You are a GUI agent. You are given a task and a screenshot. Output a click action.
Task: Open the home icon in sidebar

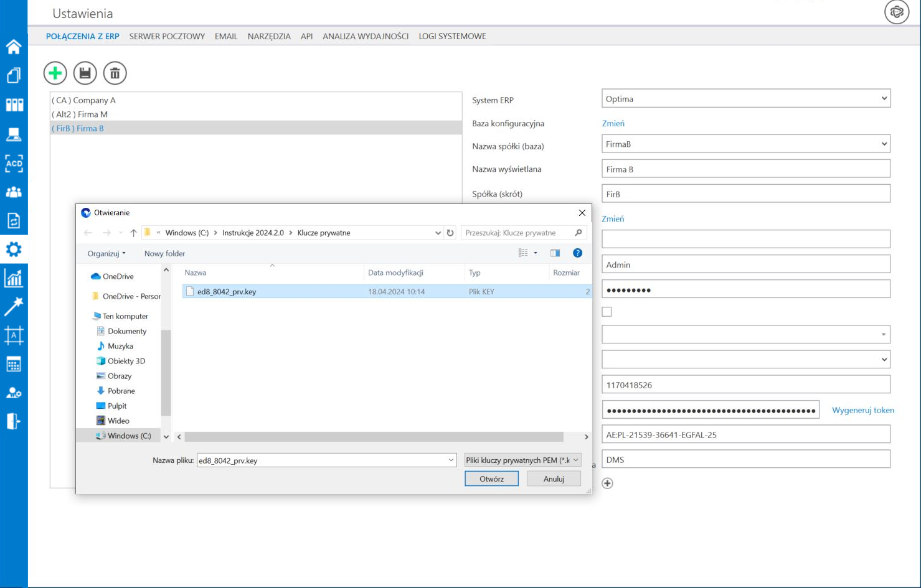tap(14, 47)
